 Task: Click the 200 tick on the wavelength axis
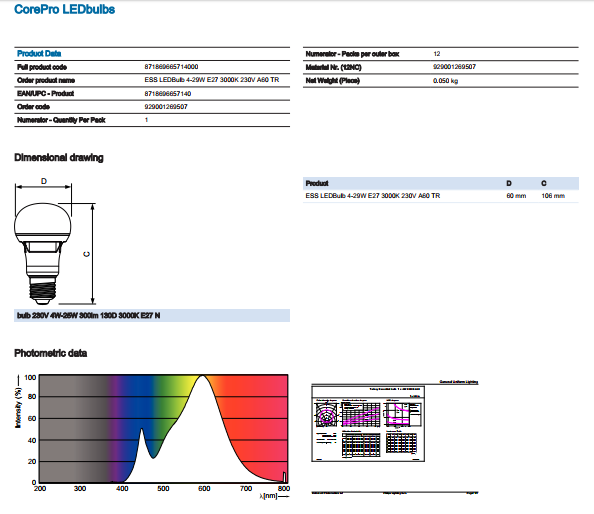point(40,489)
